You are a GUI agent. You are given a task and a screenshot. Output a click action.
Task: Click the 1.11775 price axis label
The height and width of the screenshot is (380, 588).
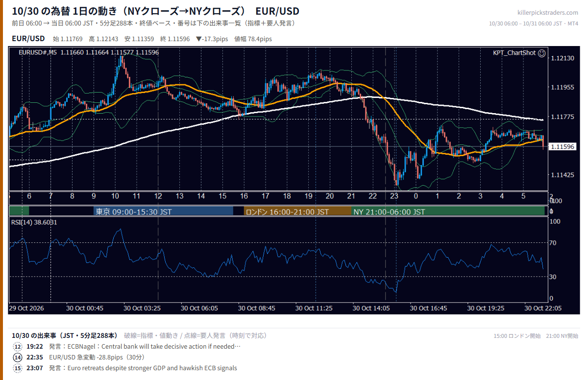pyautogui.click(x=563, y=117)
